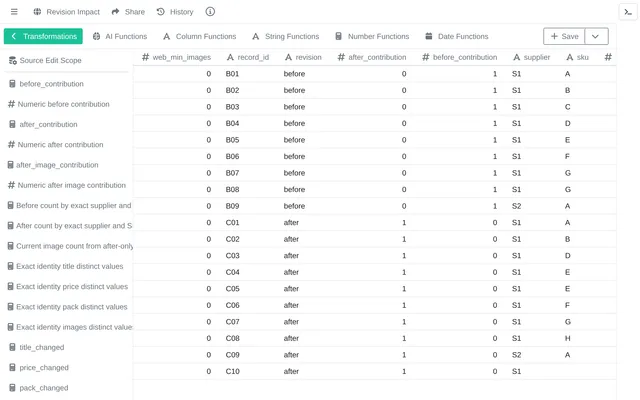Select Exact identity price distinct values step
640x400 pixels.
click(x=69, y=287)
